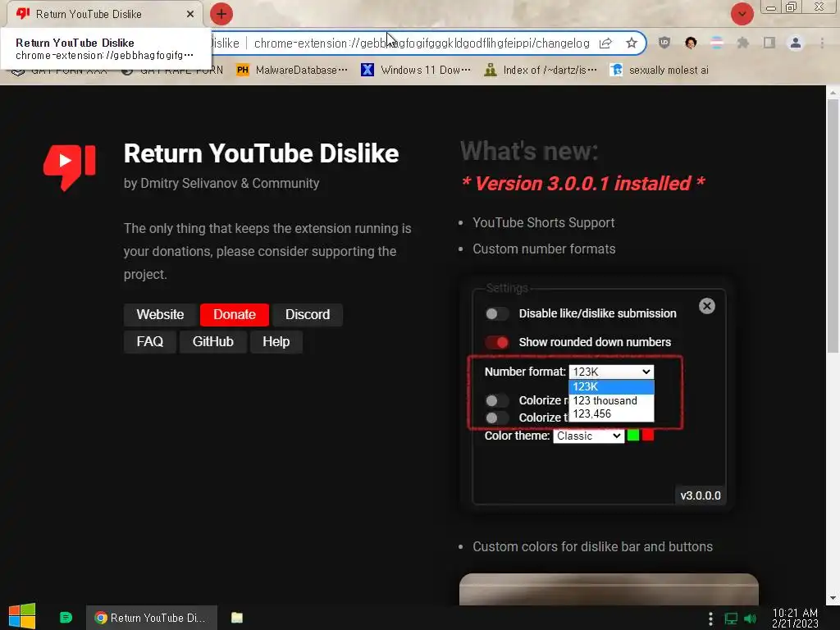Screen dimensions: 840x630
Task: Open the Color theme Classic dropdown
Action: tap(588, 436)
